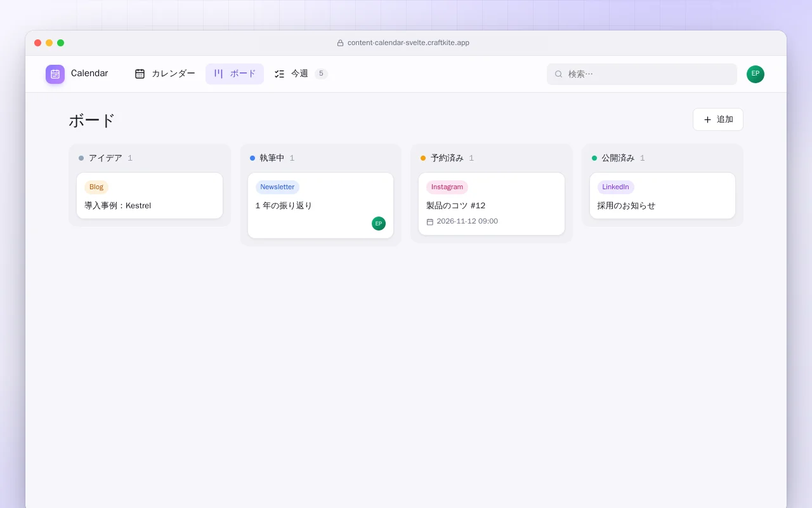Click the magnifier icon in search box
The width and height of the screenshot is (812, 508).
pos(559,74)
